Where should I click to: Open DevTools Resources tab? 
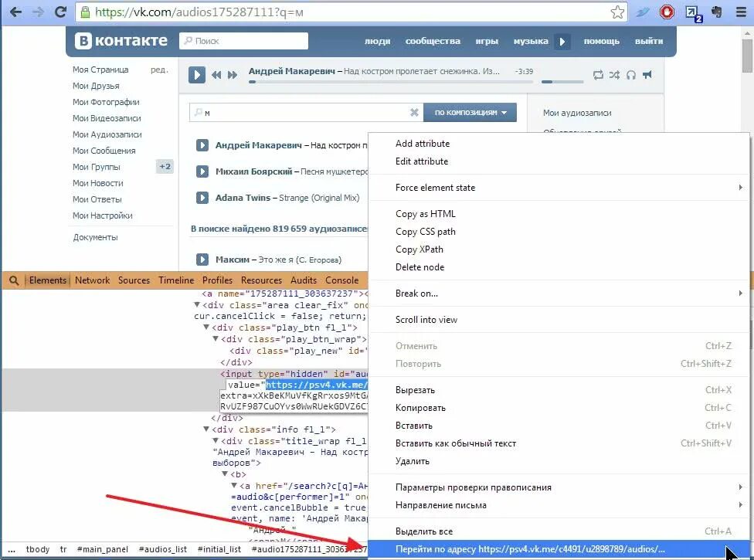coord(261,280)
